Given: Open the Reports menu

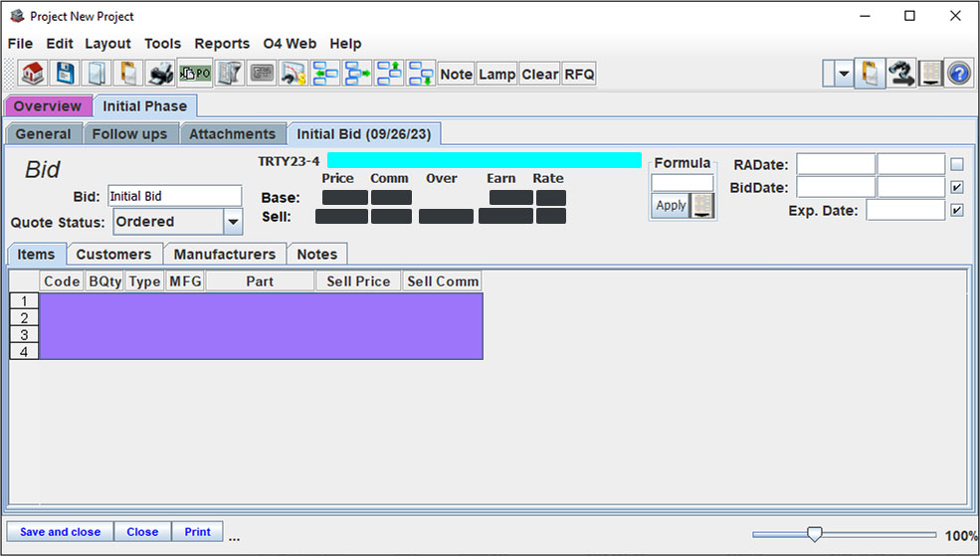Looking at the screenshot, I should [222, 44].
